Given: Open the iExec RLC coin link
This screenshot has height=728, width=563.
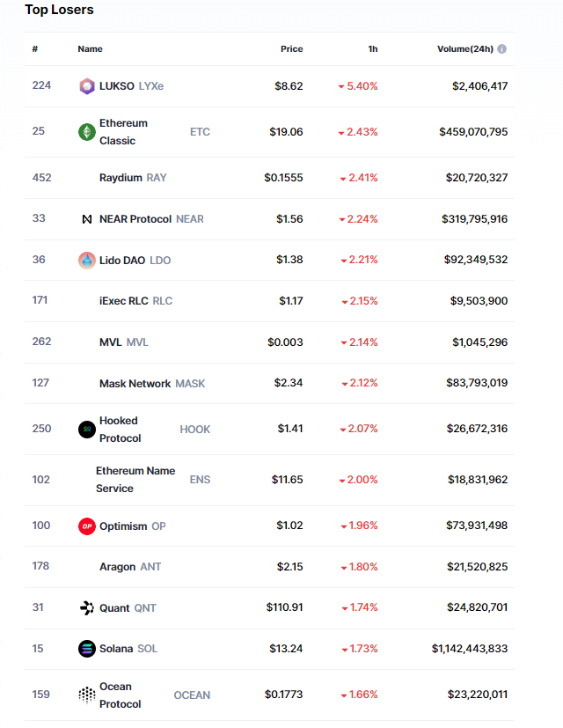Looking at the screenshot, I should tap(124, 301).
